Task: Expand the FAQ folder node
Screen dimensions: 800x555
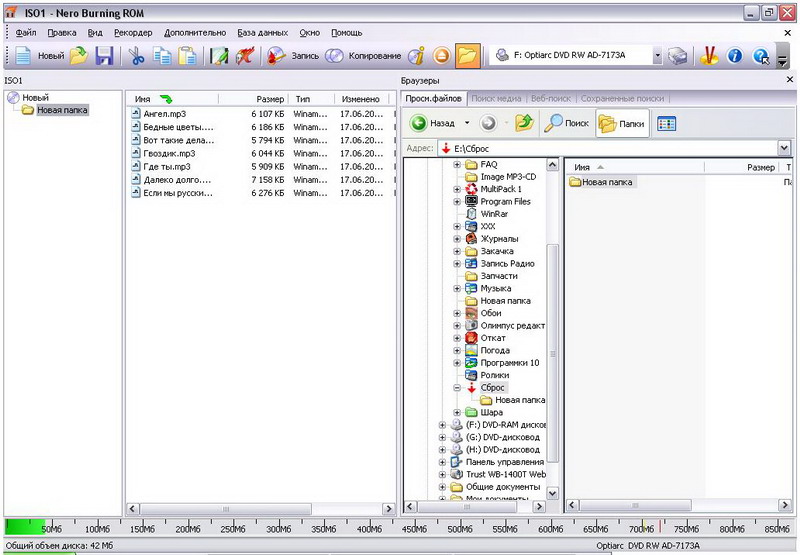Action: pyautogui.click(x=457, y=164)
